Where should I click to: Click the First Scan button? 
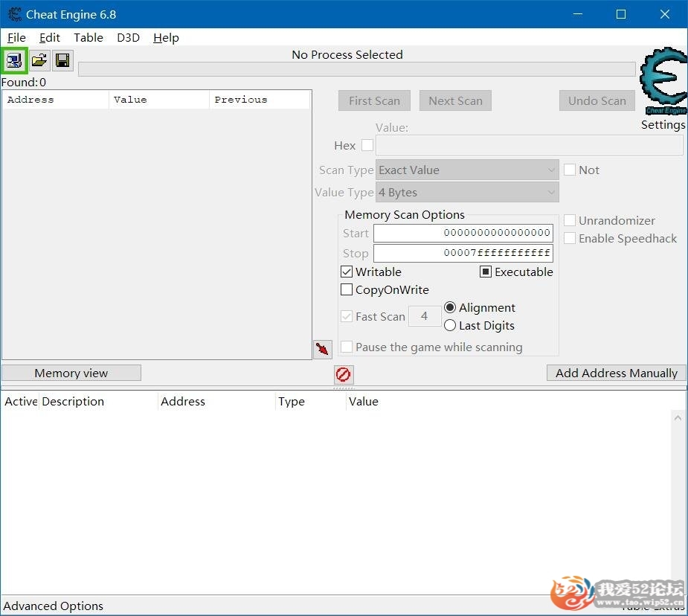click(374, 101)
